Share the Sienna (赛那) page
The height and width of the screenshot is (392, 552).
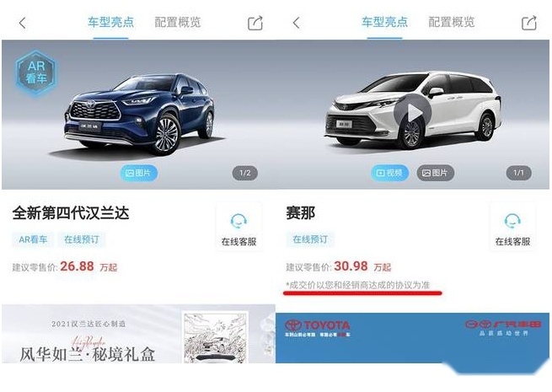[x=529, y=24]
